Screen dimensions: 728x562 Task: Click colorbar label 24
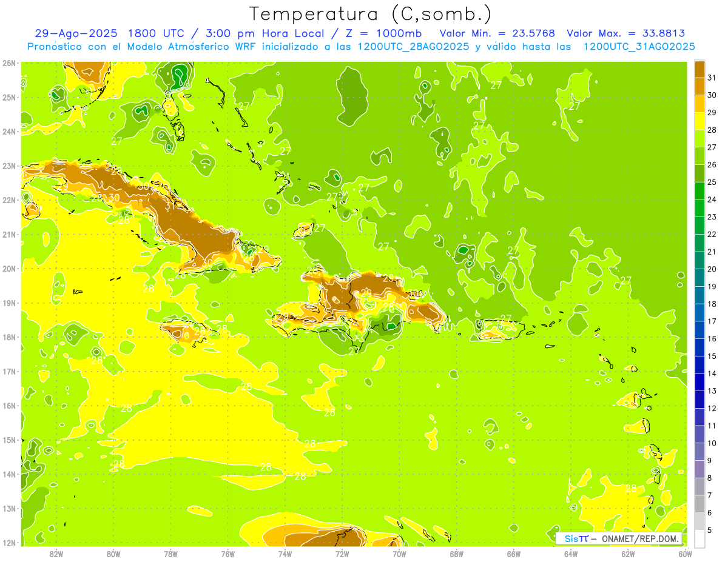point(712,199)
